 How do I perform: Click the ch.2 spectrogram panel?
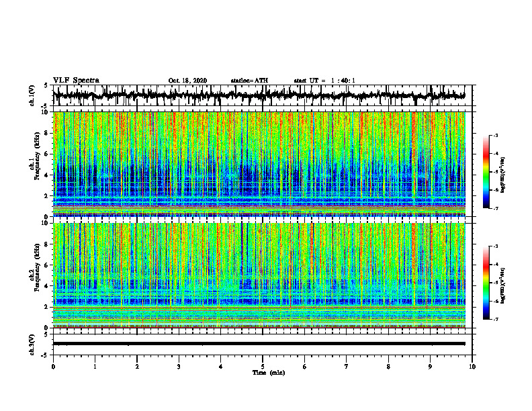259,275
